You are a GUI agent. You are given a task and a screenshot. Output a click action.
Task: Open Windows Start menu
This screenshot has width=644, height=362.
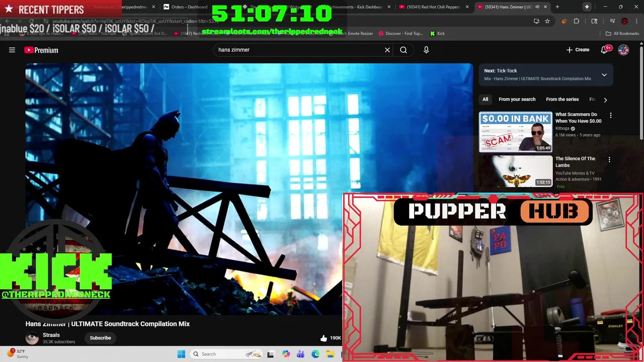pyautogui.click(x=181, y=354)
